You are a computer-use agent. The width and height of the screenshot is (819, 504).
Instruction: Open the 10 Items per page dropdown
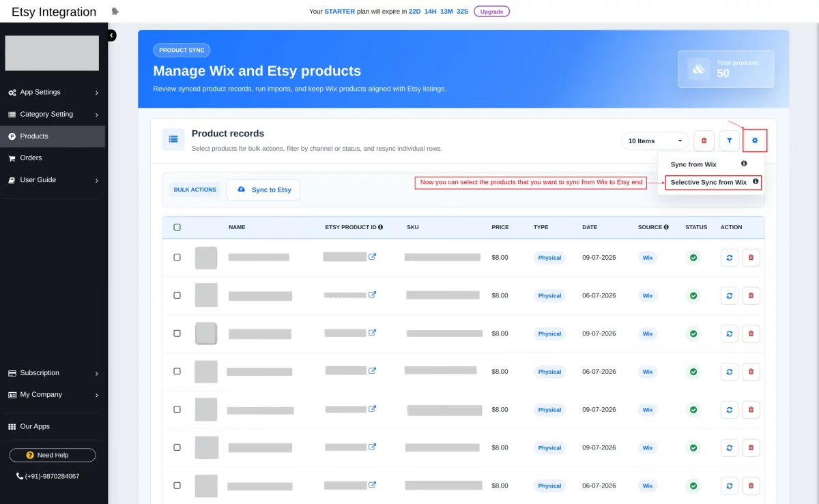(x=655, y=140)
